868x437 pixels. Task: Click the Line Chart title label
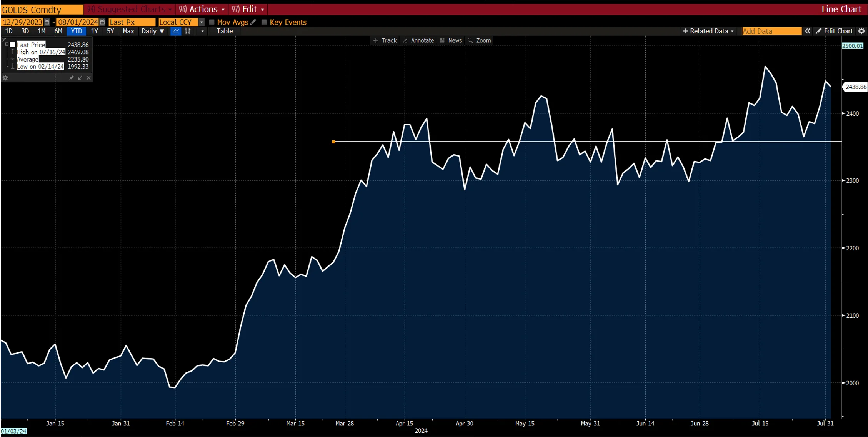click(x=841, y=9)
